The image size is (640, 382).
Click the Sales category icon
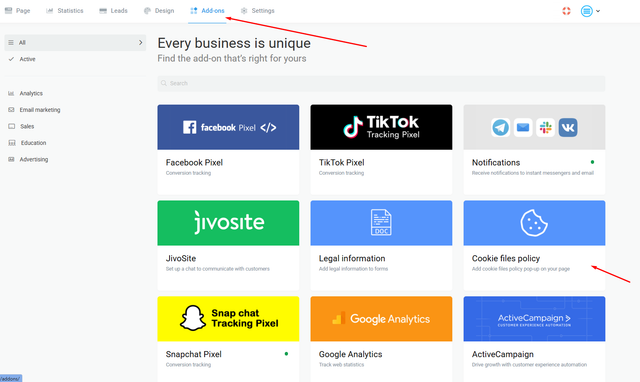tap(11, 127)
